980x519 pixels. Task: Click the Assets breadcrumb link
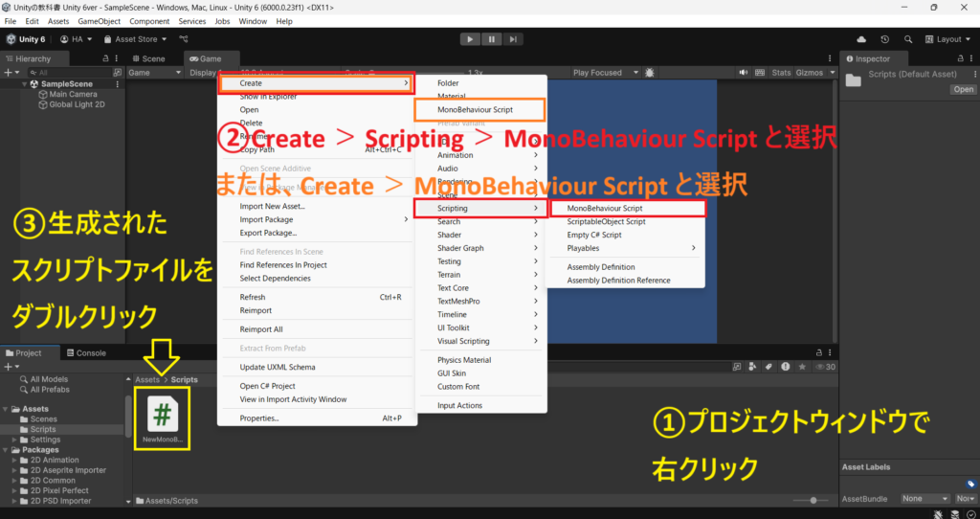147,379
